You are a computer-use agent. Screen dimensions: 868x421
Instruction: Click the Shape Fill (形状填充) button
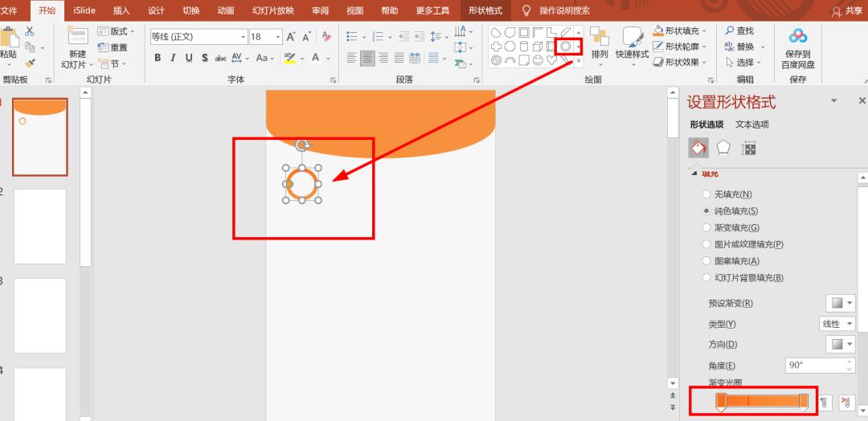click(680, 31)
